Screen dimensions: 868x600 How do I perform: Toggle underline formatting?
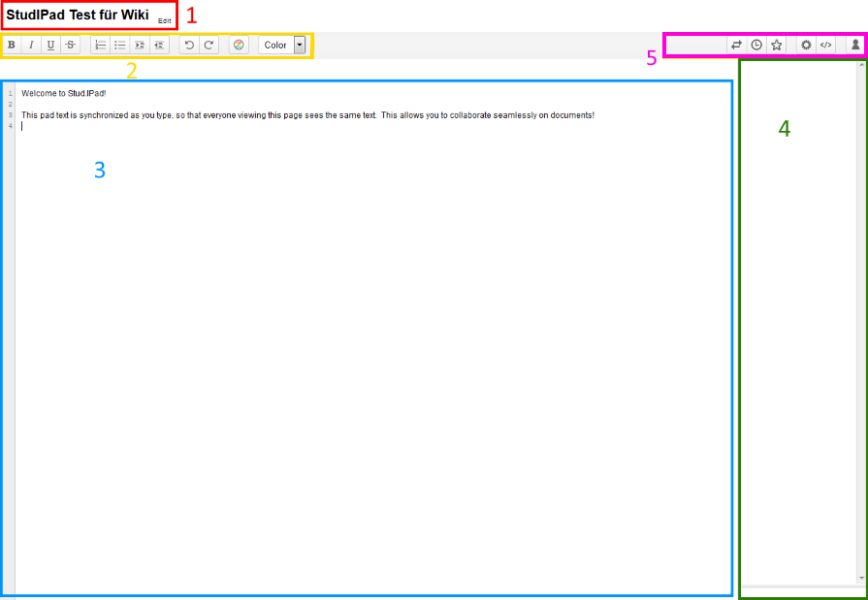50,45
